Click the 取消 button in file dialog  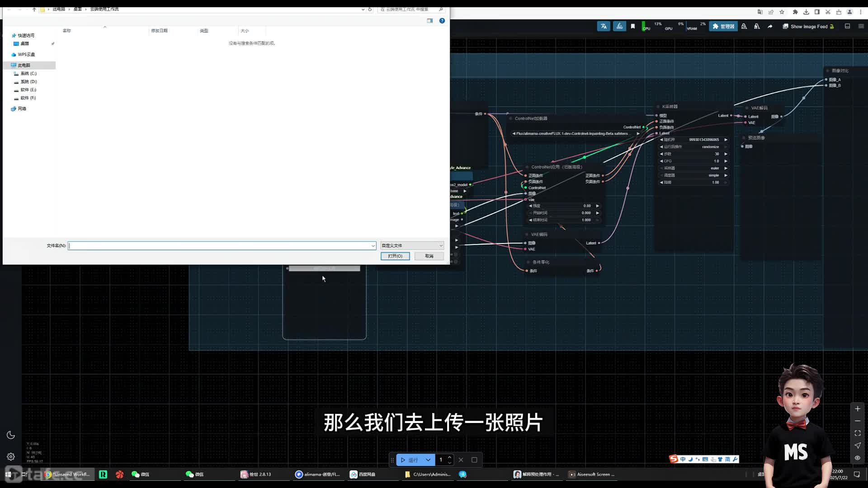429,256
